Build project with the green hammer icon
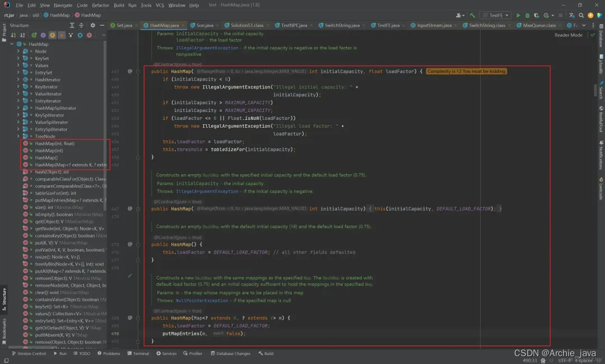The height and width of the screenshot is (364, 605). click(x=472, y=16)
